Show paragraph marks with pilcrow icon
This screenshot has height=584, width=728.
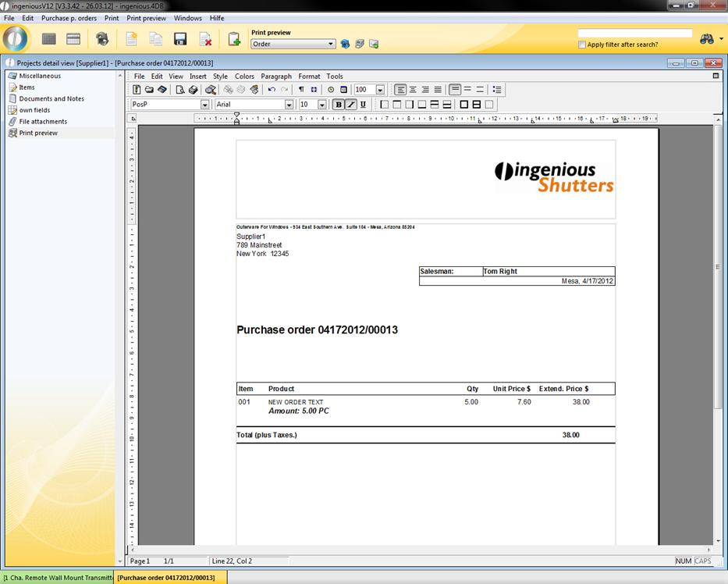[x=301, y=90]
